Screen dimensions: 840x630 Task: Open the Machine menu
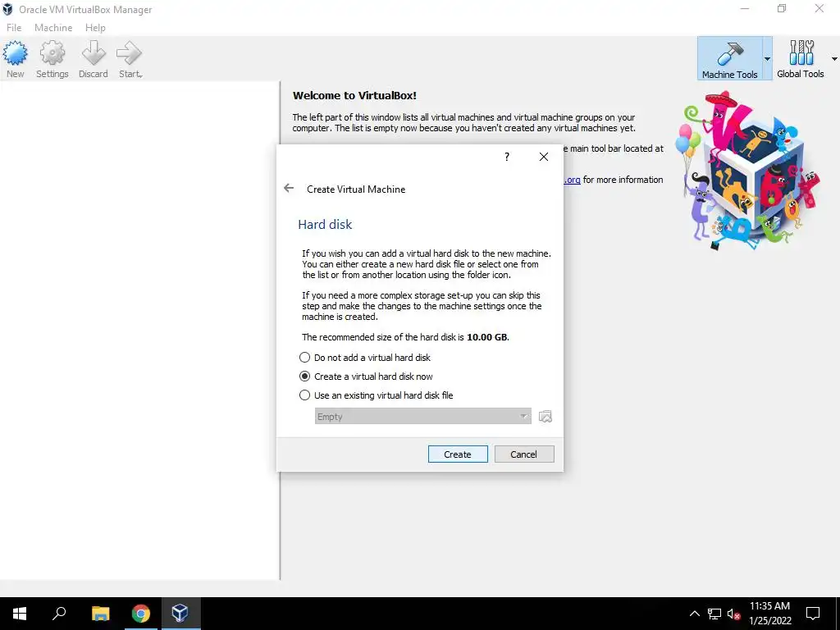click(x=53, y=27)
